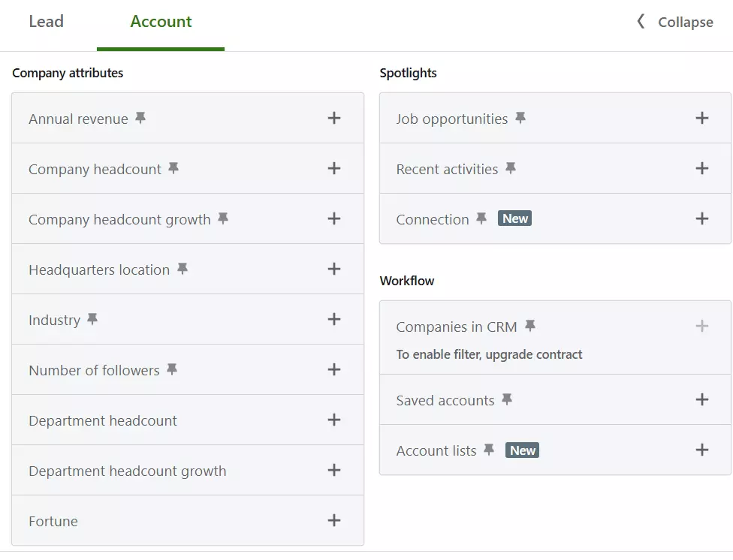This screenshot has width=733, height=560.
Task: Expand the Fortune filter
Action: coord(334,520)
